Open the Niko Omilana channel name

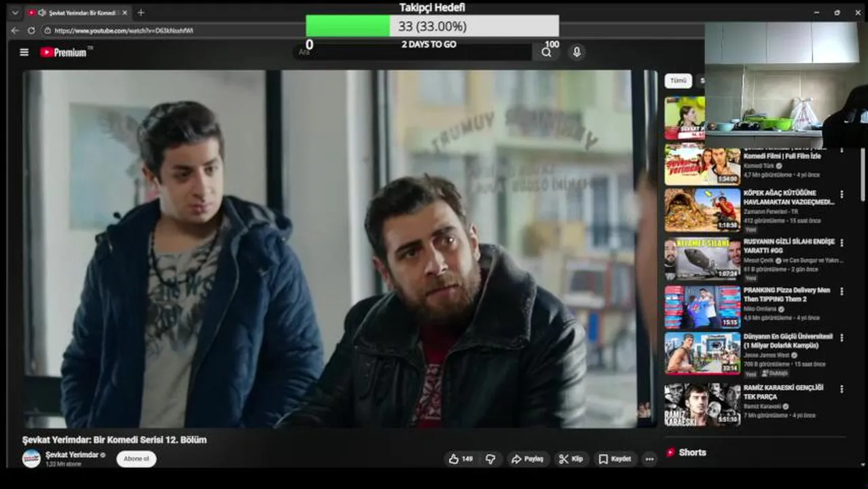(761, 308)
